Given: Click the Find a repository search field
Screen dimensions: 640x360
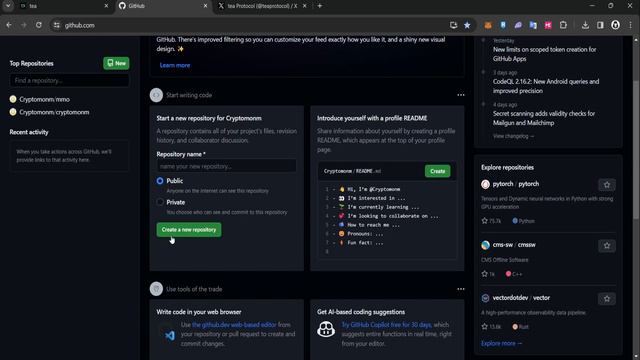Looking at the screenshot, I should (x=69, y=80).
